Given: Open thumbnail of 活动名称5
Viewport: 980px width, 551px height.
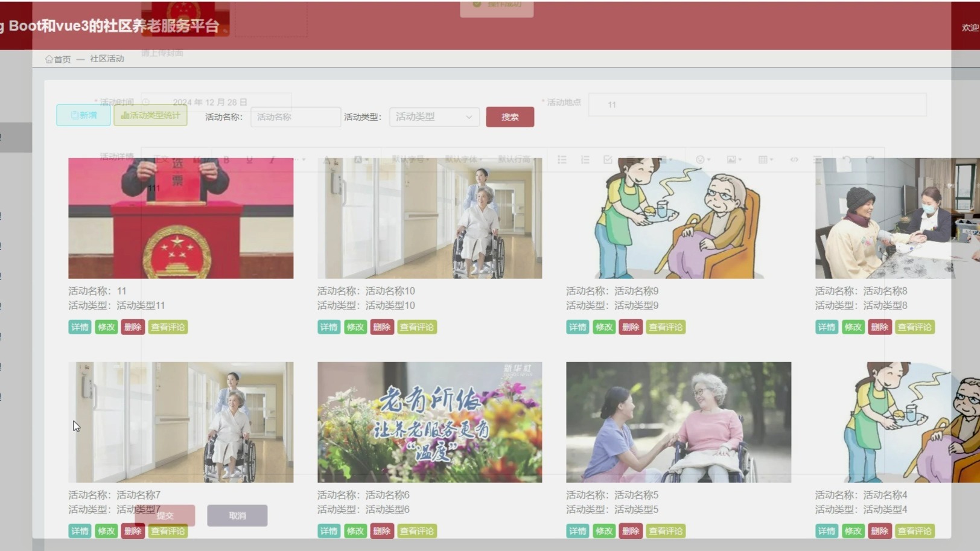Looking at the screenshot, I should point(678,422).
